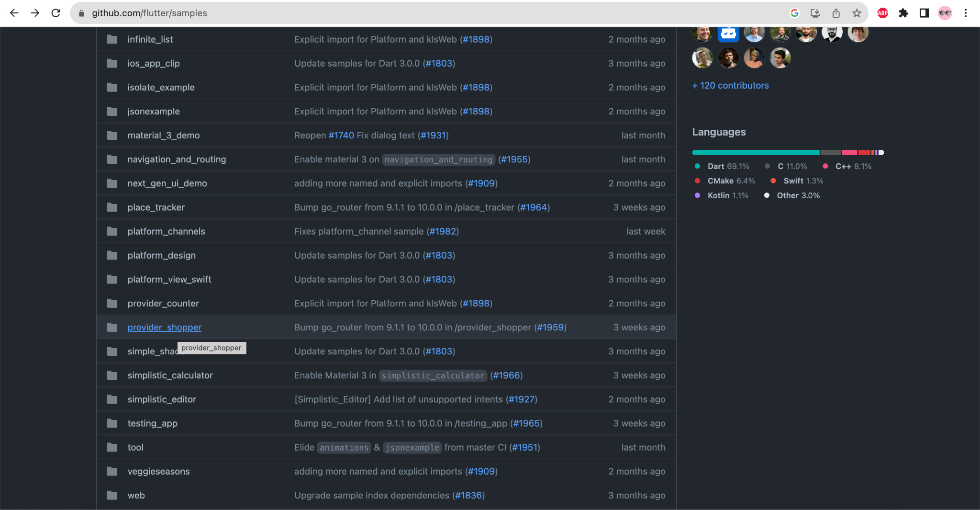Click the site lock icon in address bar

(81, 13)
